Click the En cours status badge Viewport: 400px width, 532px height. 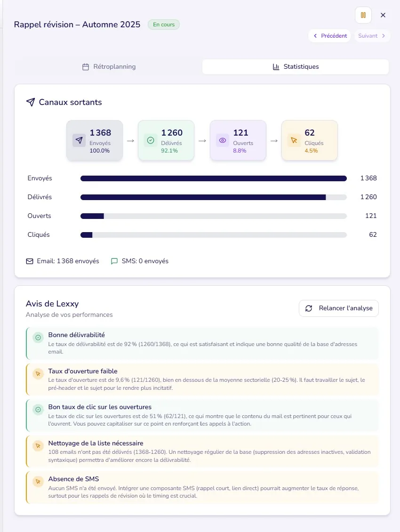pos(163,24)
